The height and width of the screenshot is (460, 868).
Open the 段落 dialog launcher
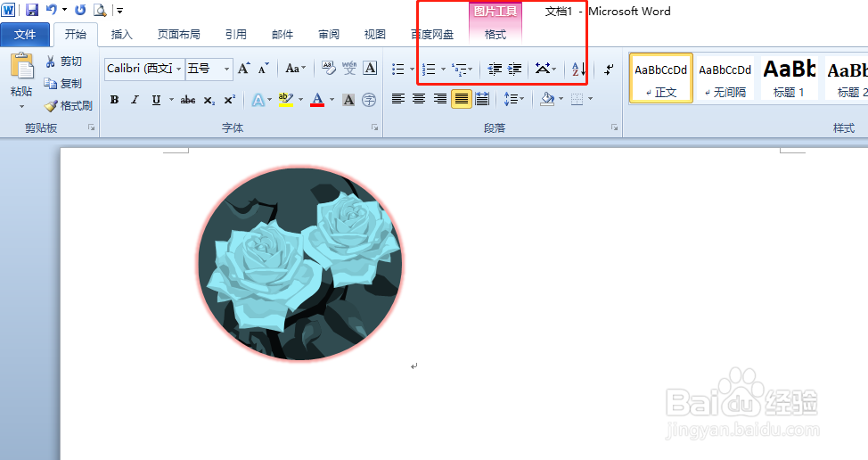coord(615,127)
